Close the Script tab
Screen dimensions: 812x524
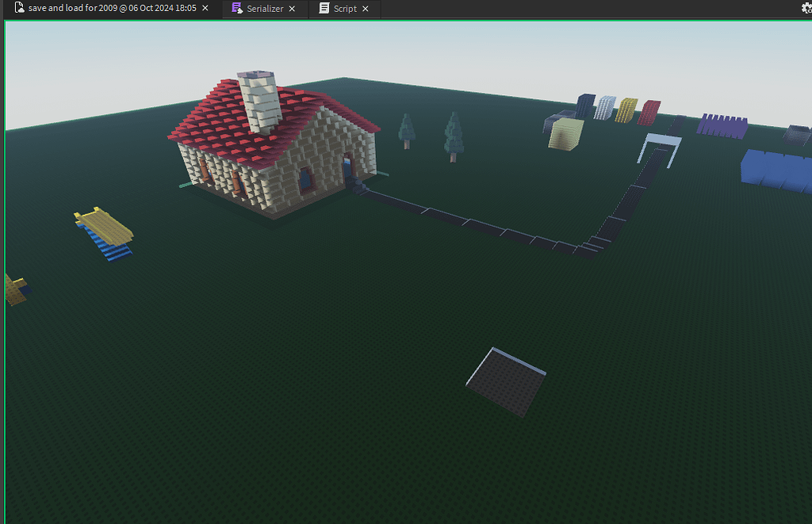click(364, 9)
